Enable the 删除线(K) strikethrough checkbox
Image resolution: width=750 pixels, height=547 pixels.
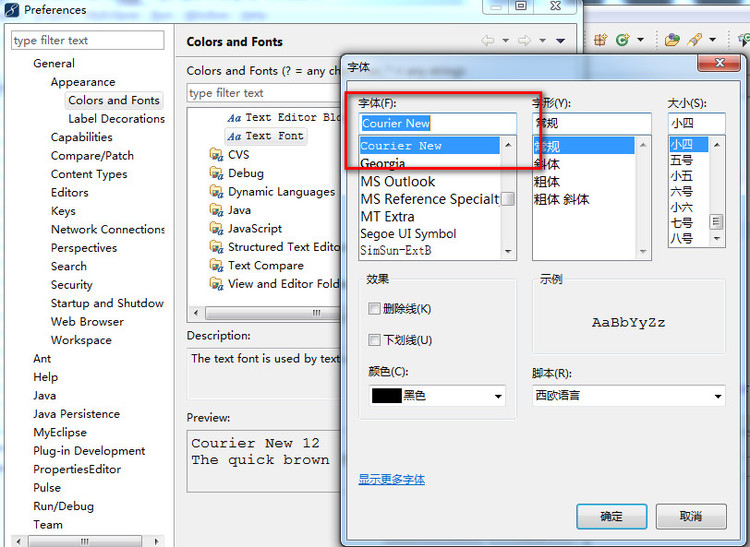[x=374, y=308]
